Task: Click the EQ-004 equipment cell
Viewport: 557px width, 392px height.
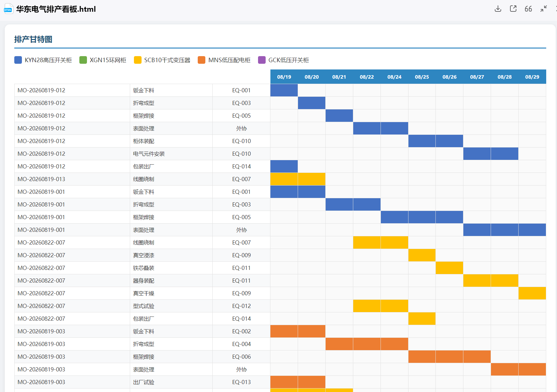Action: pos(242,344)
